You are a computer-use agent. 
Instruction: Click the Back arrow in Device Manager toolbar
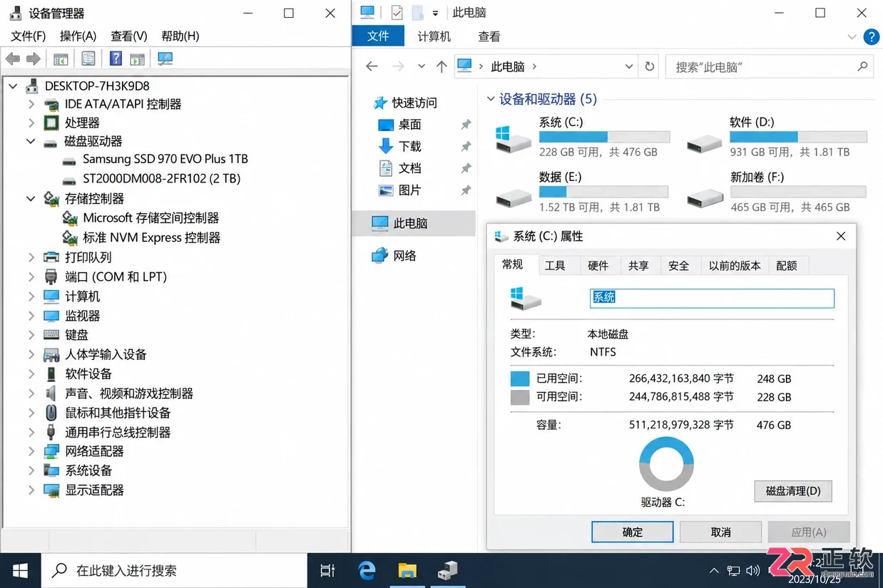[x=13, y=59]
